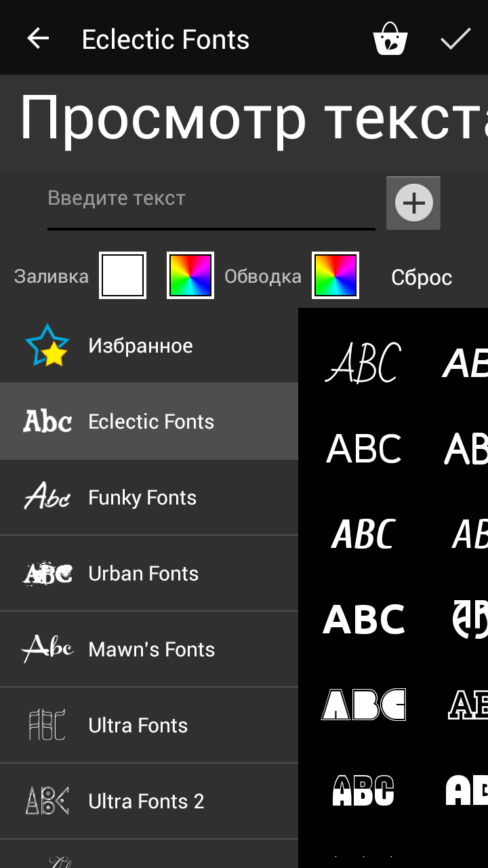Click the Funky Fonts script icon
Image resolution: width=488 pixels, height=868 pixels.
(x=47, y=496)
